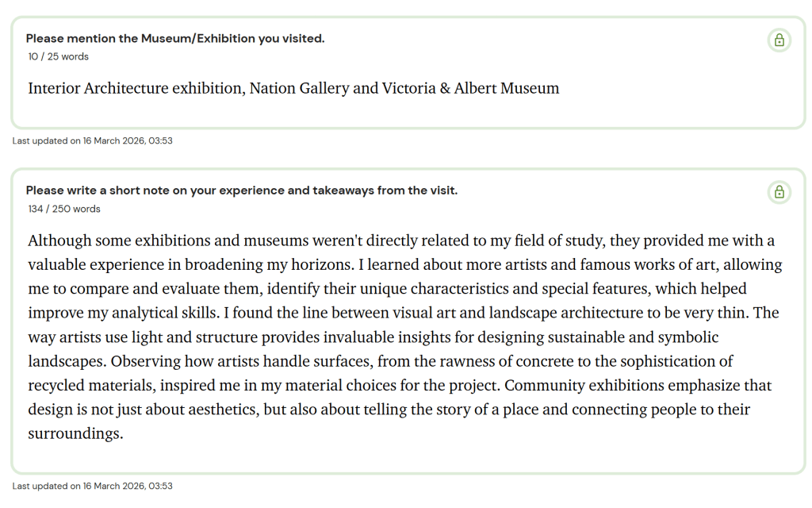This screenshot has height=508, width=812.
Task: Click the phrase 'improve my analytical skills'
Action: pos(123,313)
